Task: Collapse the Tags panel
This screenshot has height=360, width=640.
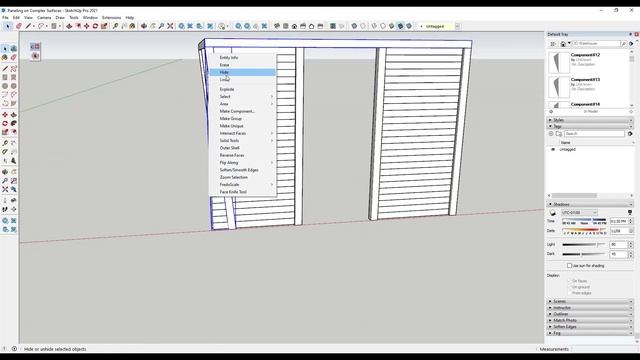Action: click(x=589, y=127)
